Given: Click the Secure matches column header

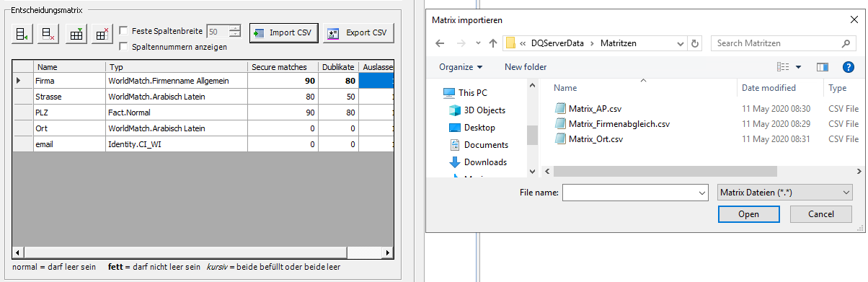Looking at the screenshot, I should coord(283,66).
